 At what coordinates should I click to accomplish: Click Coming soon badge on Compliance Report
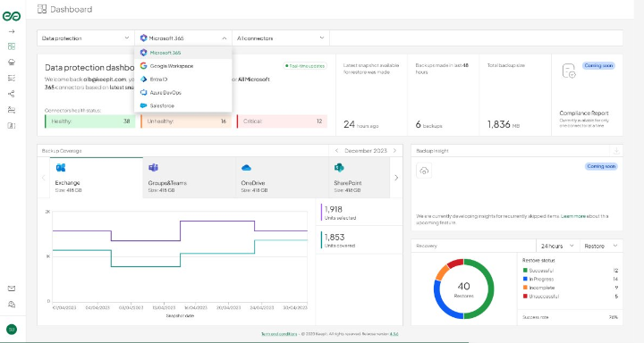[598, 65]
